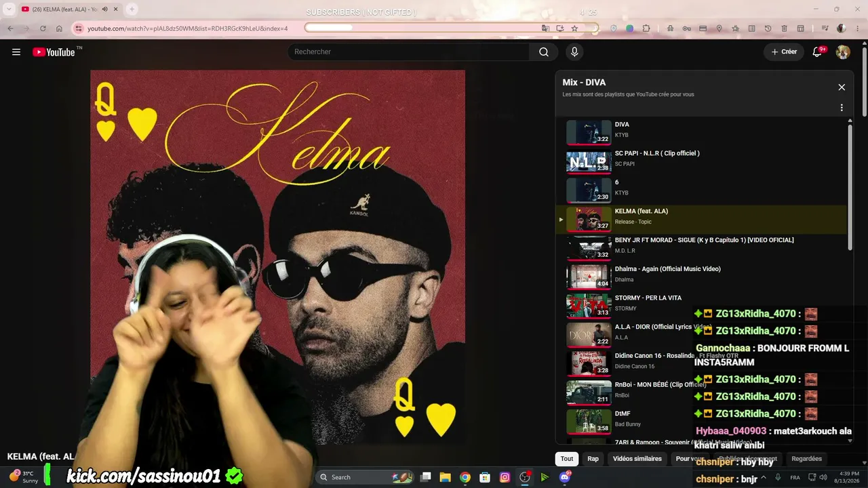Click the Mix playlist panel scrollbar

point(850,186)
